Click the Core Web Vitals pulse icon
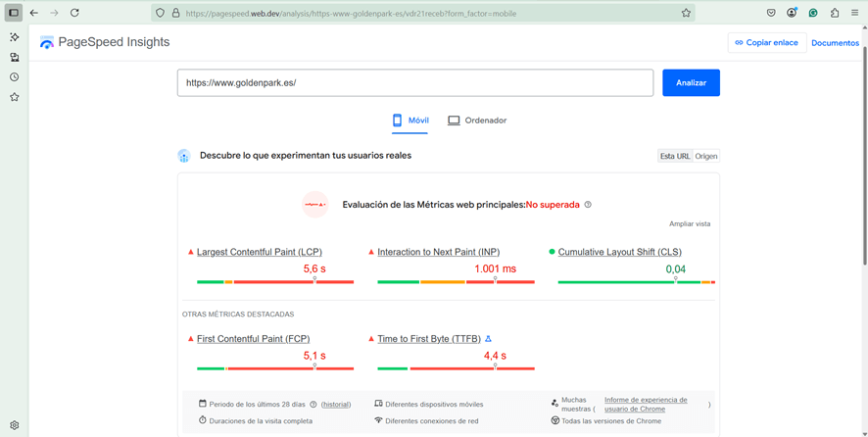 point(315,205)
